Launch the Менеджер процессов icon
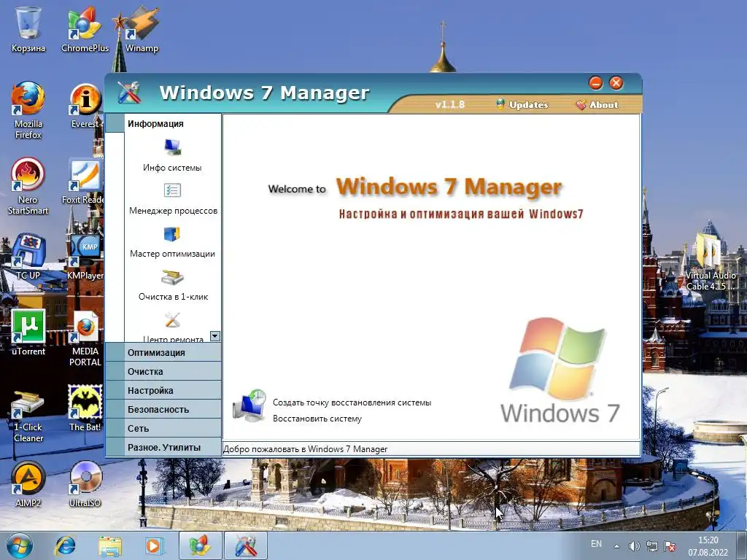Image resolution: width=747 pixels, height=560 pixels. click(172, 190)
